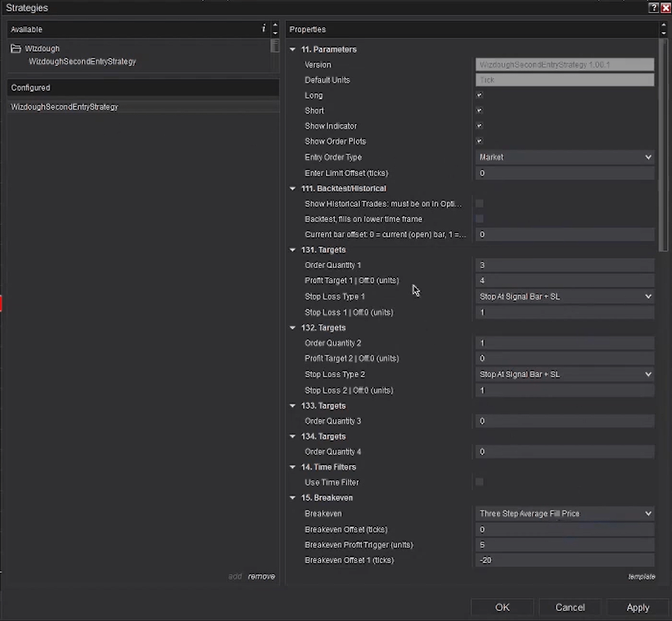Image resolution: width=672 pixels, height=621 pixels.
Task: Uncheck Show Indicator checkbox
Action: 479,126
